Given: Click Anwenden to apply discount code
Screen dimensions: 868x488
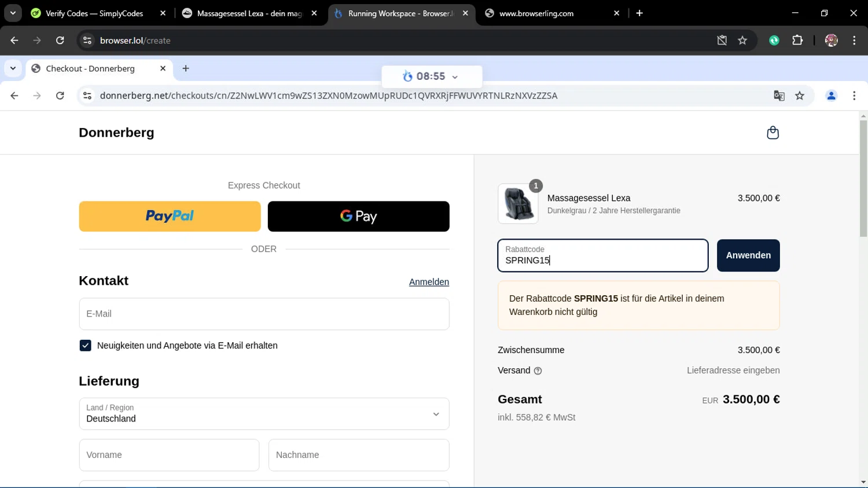Looking at the screenshot, I should (748, 255).
